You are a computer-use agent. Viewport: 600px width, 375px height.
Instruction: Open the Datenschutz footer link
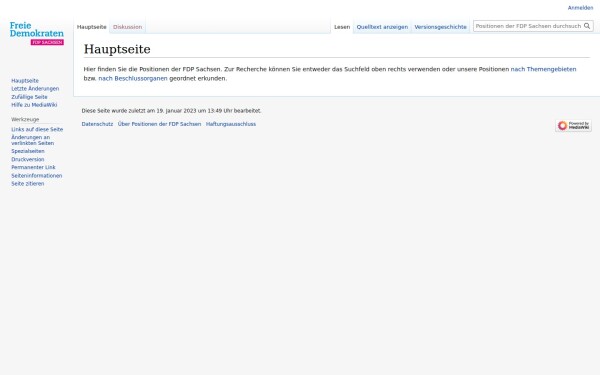click(x=97, y=124)
